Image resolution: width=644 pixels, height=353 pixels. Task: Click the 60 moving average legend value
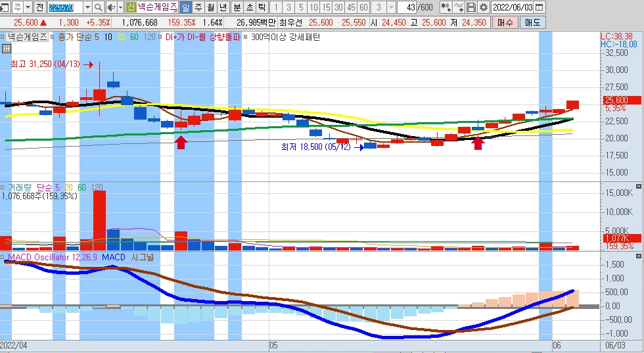tap(134, 37)
